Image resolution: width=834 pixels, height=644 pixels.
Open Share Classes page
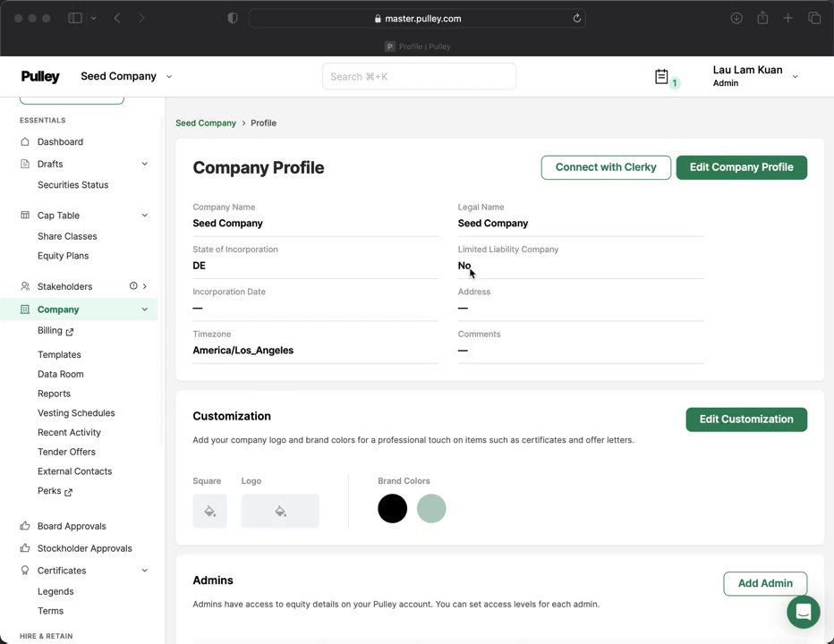click(x=67, y=236)
